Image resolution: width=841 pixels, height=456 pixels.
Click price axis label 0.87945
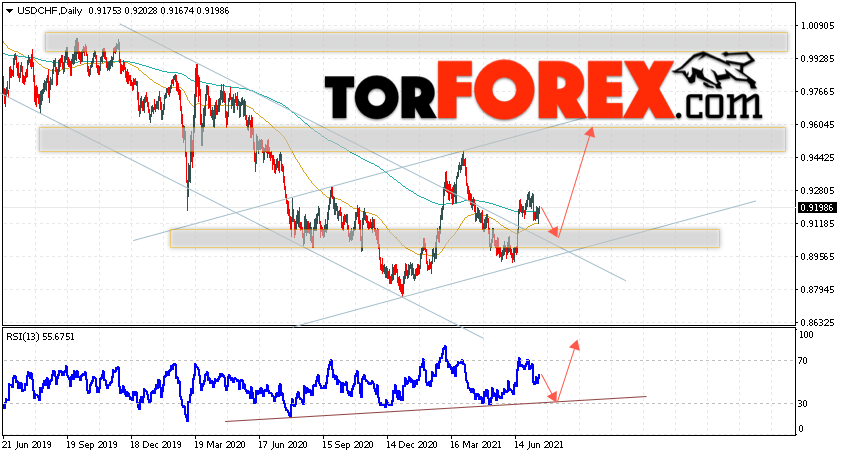point(817,290)
